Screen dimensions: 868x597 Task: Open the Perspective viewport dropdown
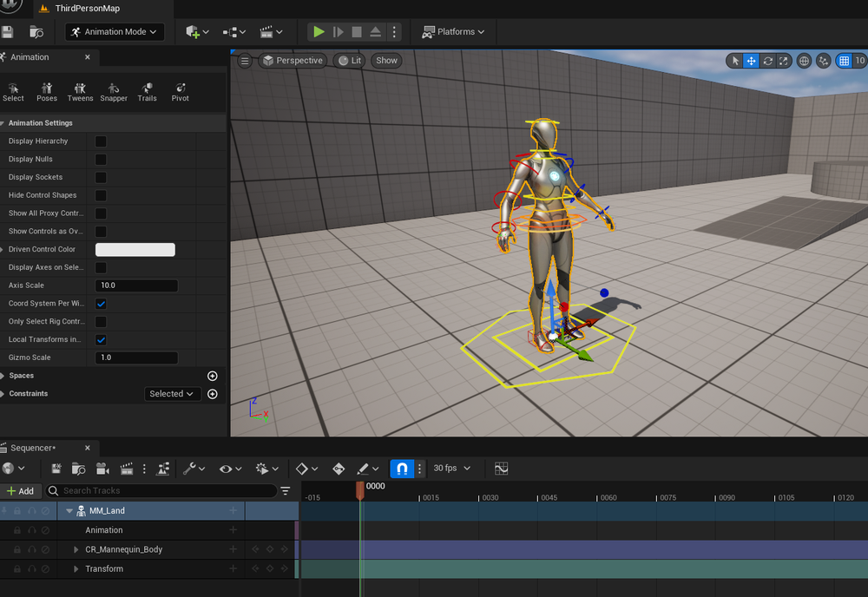(x=293, y=61)
